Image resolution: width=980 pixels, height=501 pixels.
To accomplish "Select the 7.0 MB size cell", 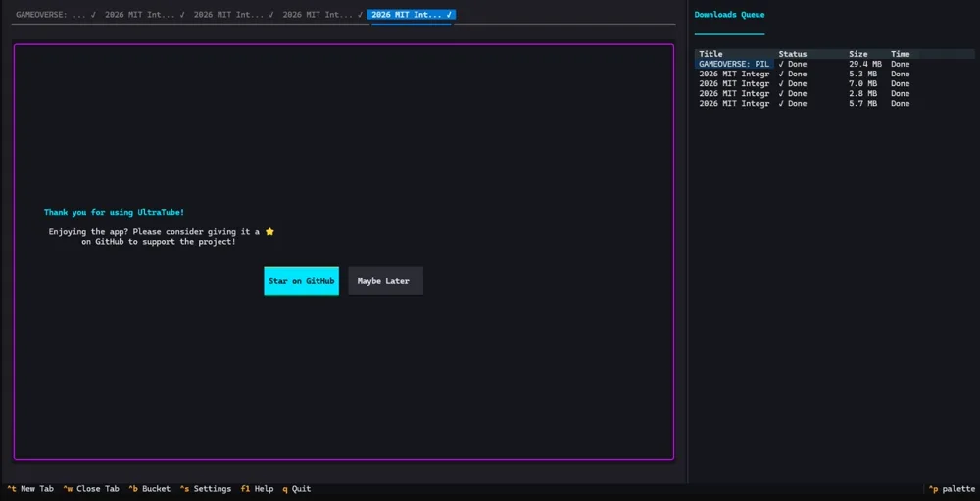I will click(863, 83).
